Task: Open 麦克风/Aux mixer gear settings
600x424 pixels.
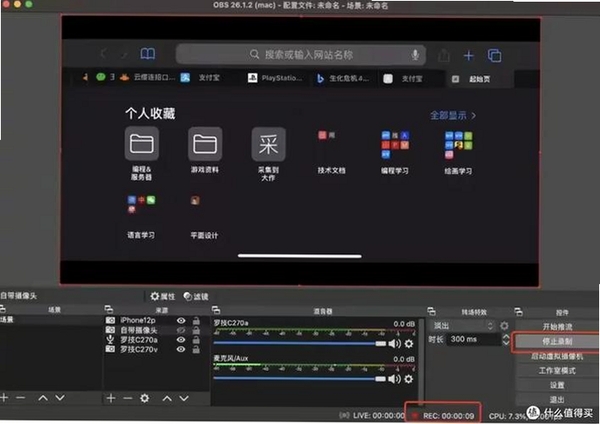Action: [409, 379]
